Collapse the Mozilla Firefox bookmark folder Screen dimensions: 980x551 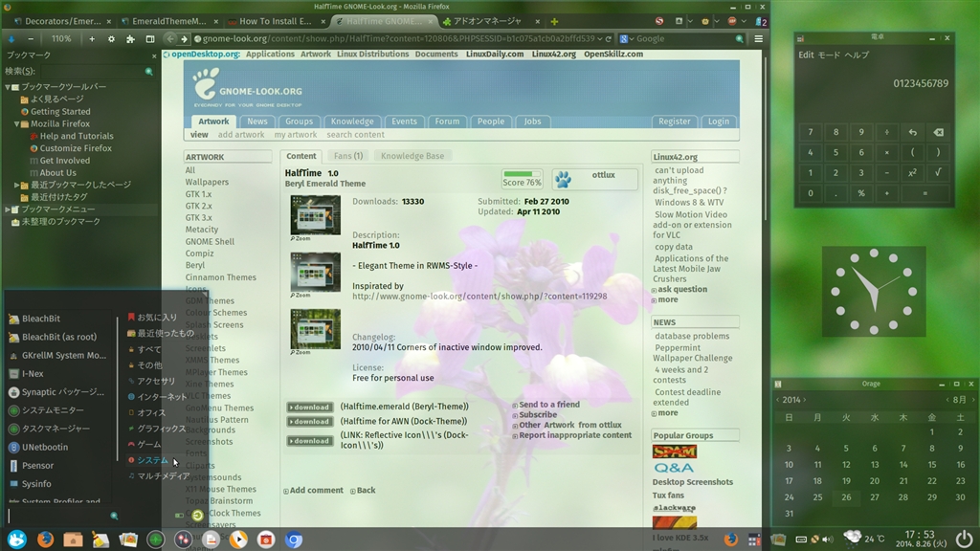coord(16,123)
